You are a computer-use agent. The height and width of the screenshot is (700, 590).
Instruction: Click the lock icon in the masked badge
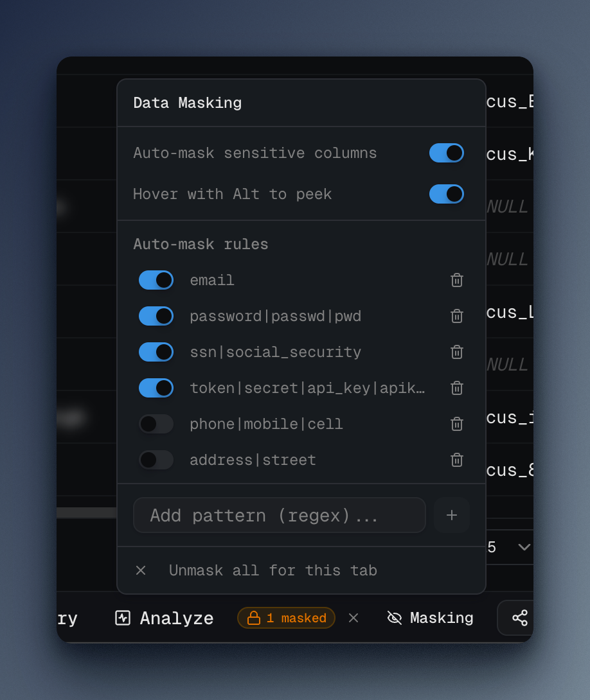255,618
